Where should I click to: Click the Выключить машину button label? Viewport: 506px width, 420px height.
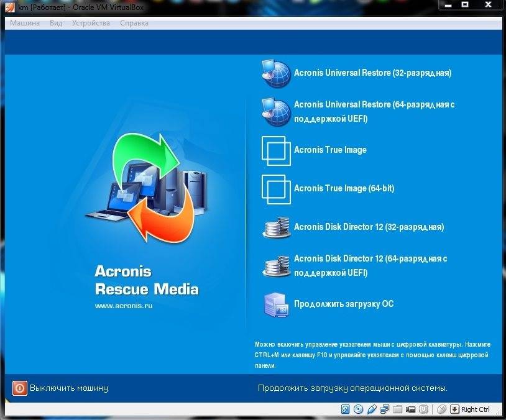pos(69,388)
